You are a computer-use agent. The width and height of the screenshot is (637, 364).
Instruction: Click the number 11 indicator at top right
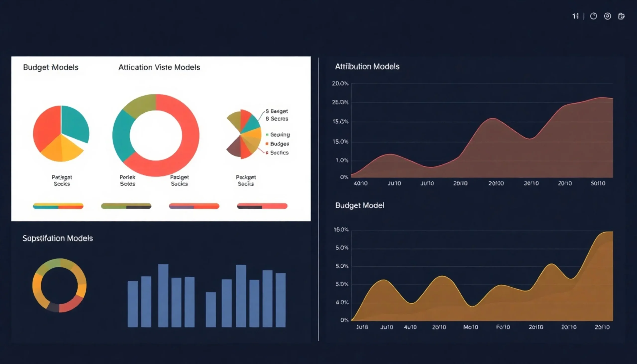(x=576, y=16)
